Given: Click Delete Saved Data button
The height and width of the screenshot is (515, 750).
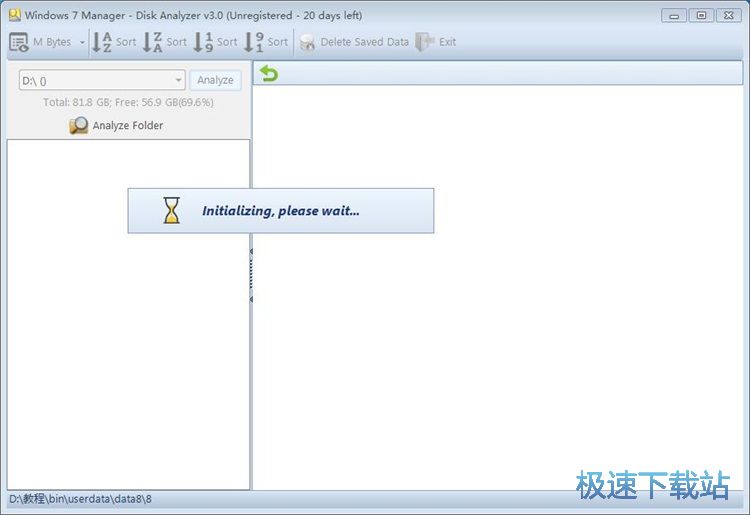Looking at the screenshot, I should [354, 42].
